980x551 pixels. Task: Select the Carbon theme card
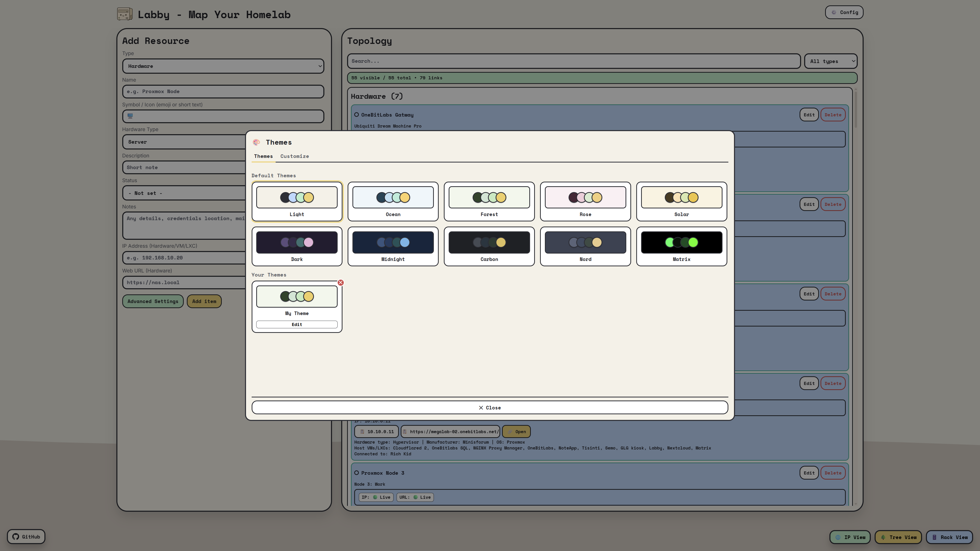pyautogui.click(x=489, y=246)
